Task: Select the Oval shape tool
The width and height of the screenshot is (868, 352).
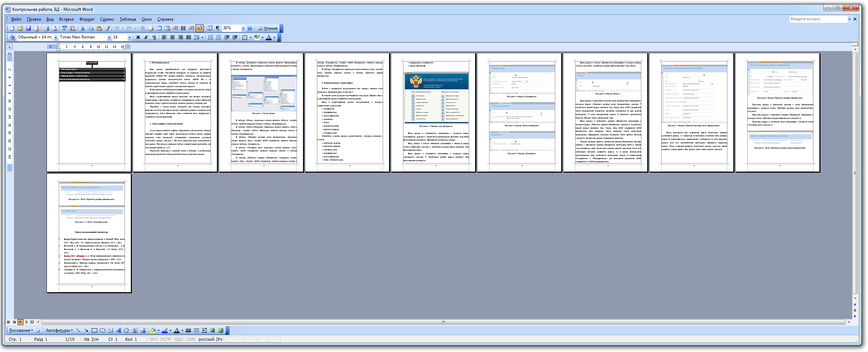Action: pyautogui.click(x=103, y=330)
